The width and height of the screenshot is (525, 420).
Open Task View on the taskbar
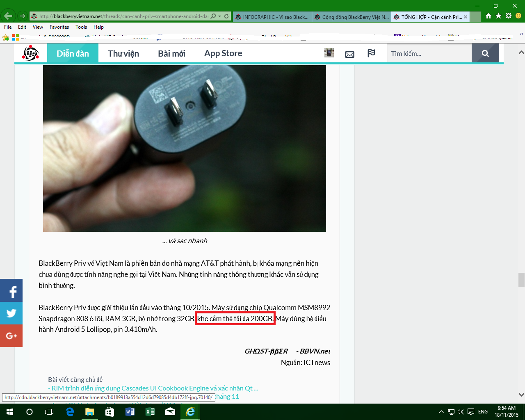49,412
